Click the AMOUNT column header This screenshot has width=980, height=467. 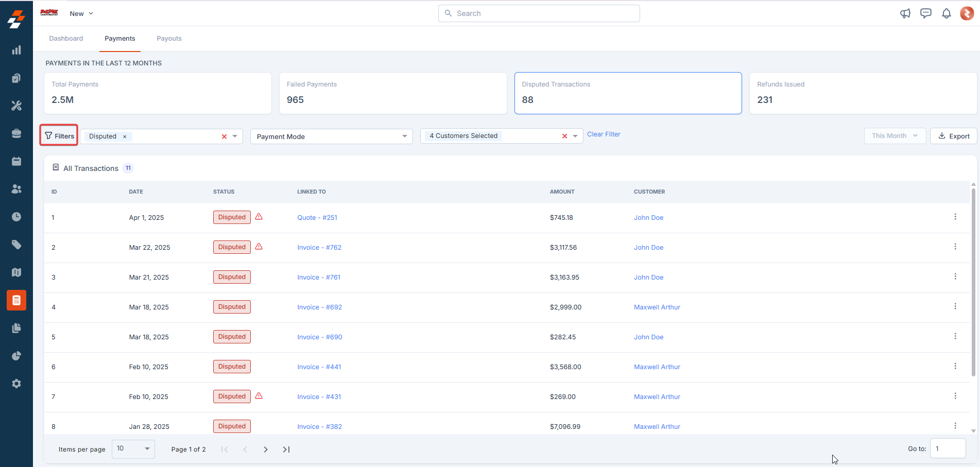(562, 192)
